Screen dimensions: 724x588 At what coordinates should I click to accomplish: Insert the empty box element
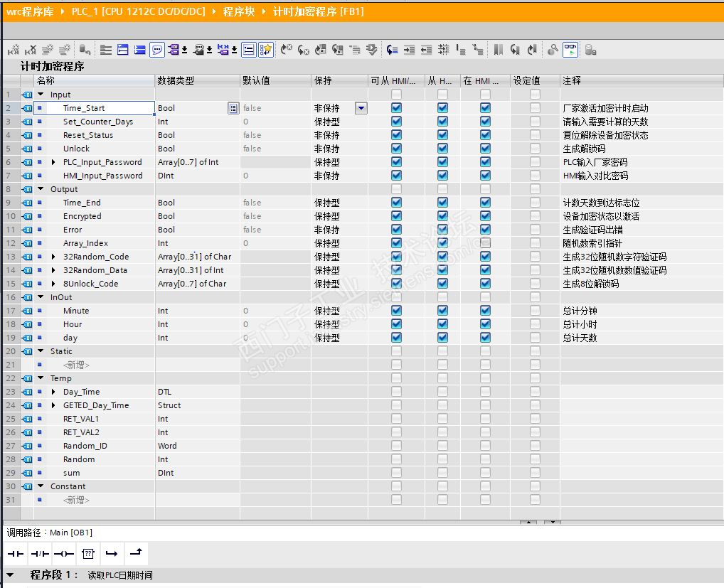coord(87,554)
